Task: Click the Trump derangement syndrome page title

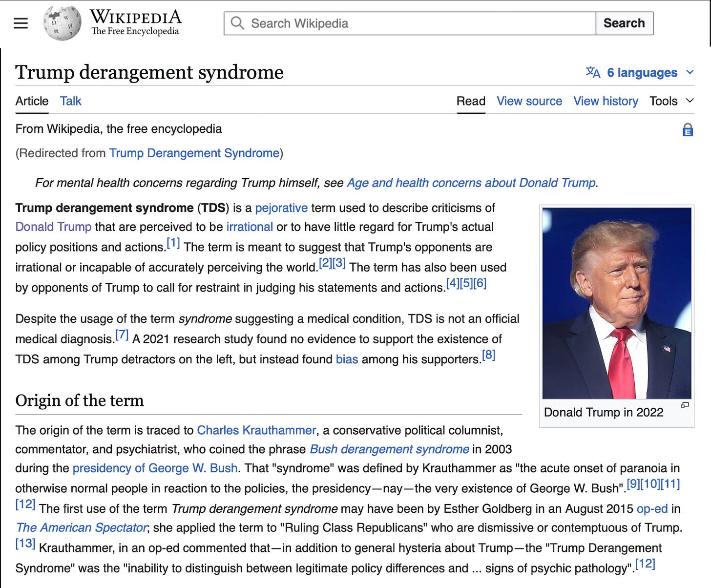Action: [149, 72]
